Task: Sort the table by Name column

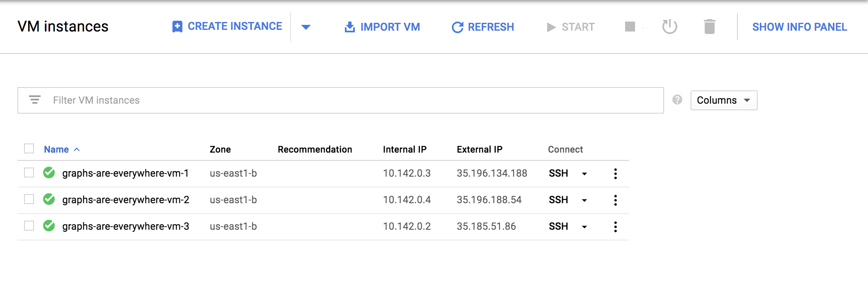Action: coord(56,149)
